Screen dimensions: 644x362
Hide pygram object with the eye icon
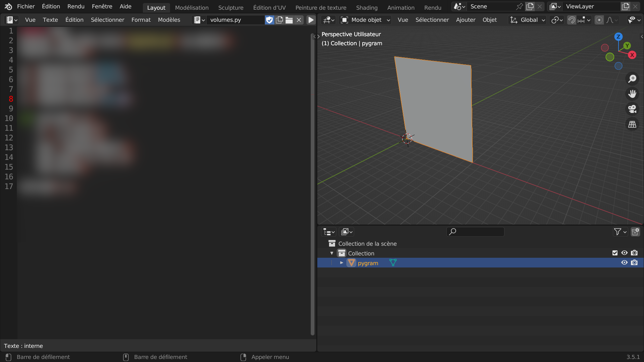click(624, 263)
